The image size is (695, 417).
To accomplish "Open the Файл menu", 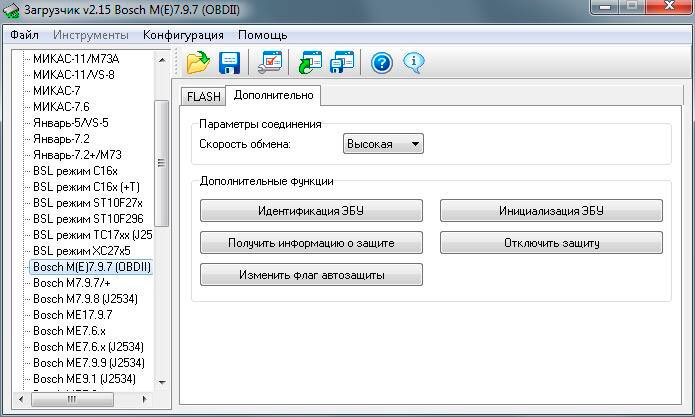I will point(24,35).
